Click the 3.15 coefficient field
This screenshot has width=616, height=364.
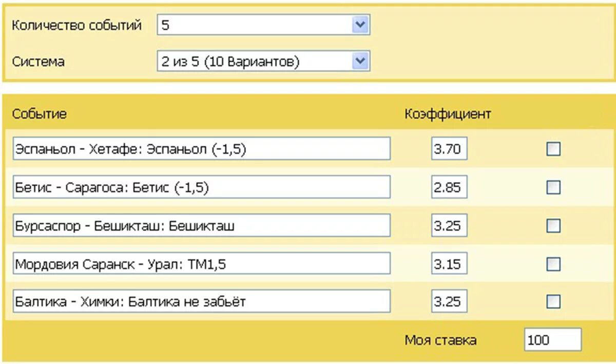tap(449, 263)
